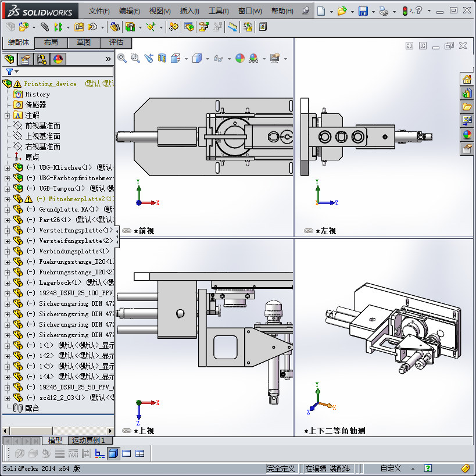Screen dimensions: 476x476
Task: Click the Open file icon in title bar
Action: [342, 11]
